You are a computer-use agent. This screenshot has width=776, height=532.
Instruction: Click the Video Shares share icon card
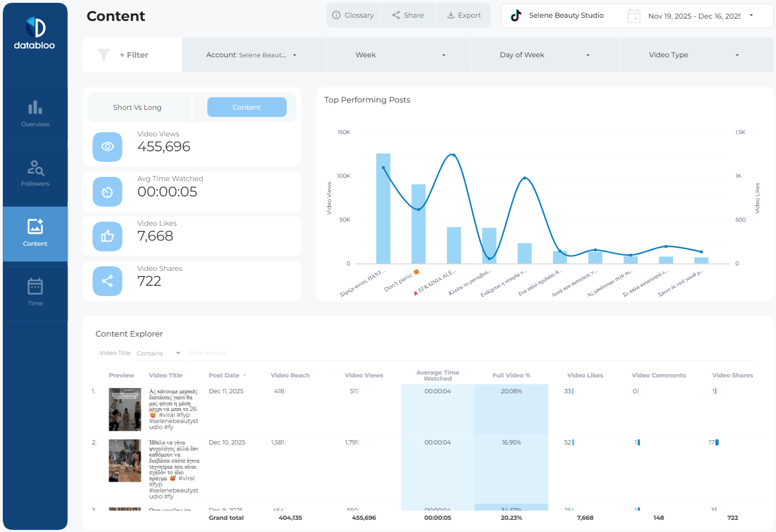(108, 281)
